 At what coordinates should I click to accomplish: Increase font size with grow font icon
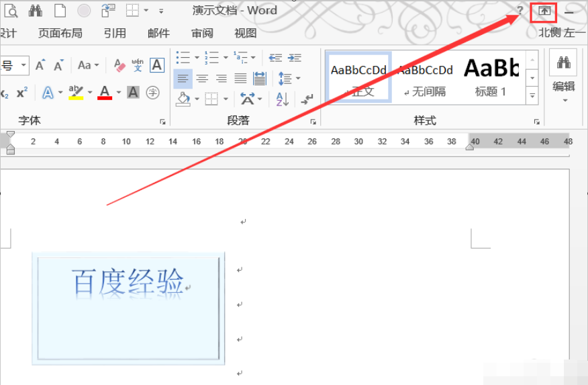click(x=40, y=65)
